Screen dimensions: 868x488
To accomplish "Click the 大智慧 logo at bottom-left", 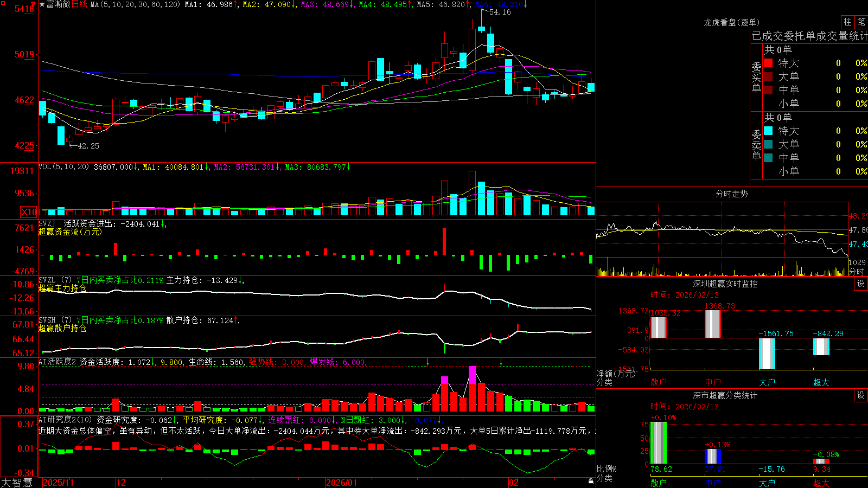I will point(17,483).
